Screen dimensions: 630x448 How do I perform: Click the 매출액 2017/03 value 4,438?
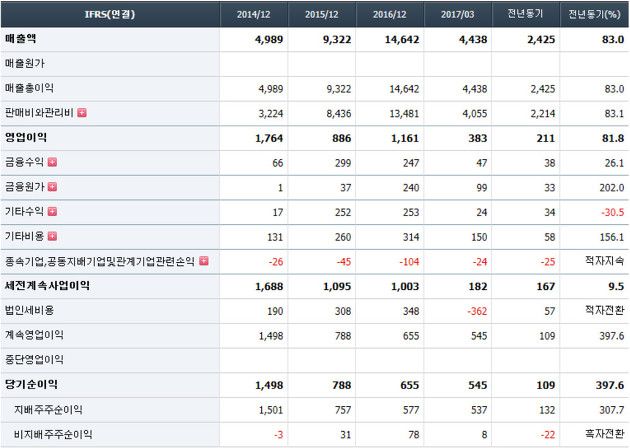473,40
